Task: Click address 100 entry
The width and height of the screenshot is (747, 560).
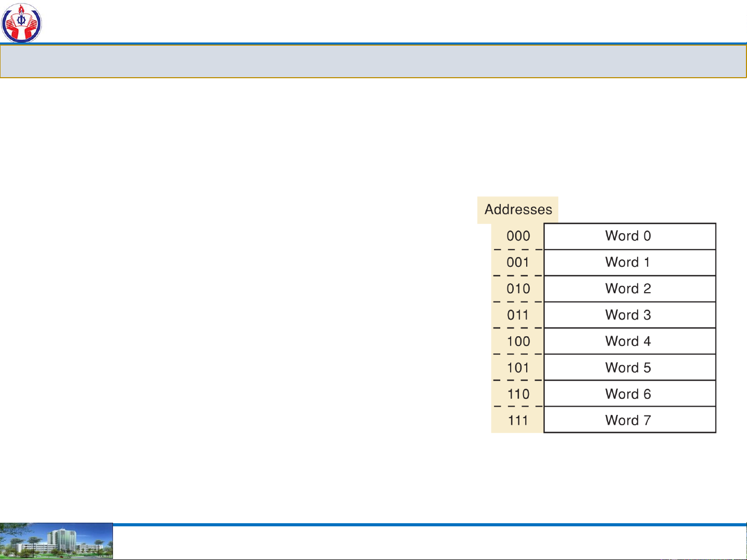Action: [x=518, y=341]
